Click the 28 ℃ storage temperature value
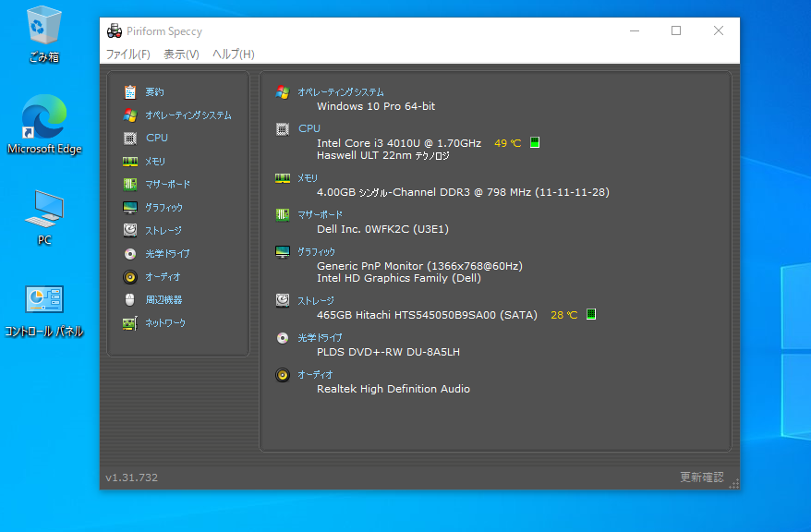The height and width of the screenshot is (532, 811). [x=563, y=315]
